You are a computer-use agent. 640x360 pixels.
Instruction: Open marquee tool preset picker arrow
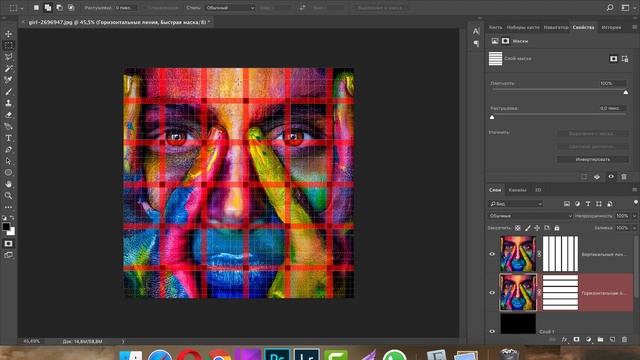click(x=22, y=8)
